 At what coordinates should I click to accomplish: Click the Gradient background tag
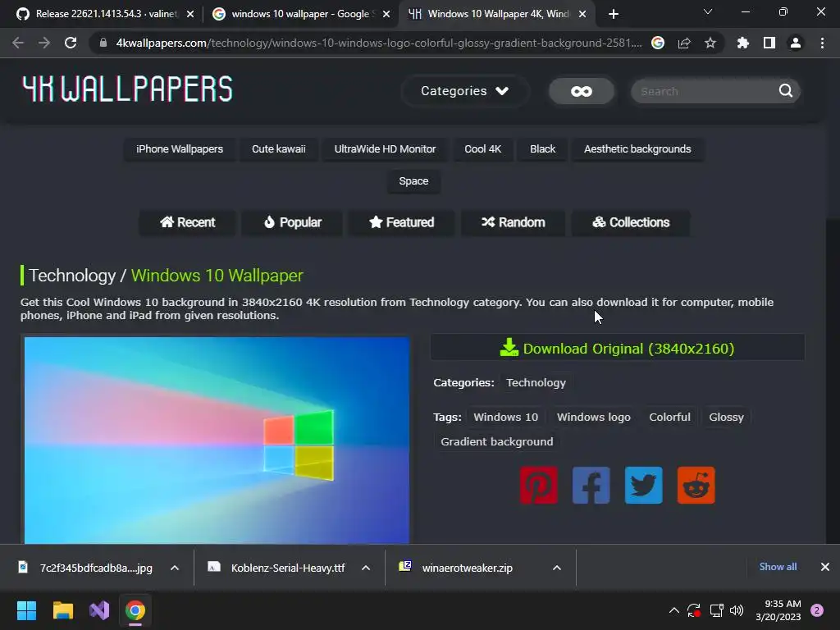click(496, 441)
